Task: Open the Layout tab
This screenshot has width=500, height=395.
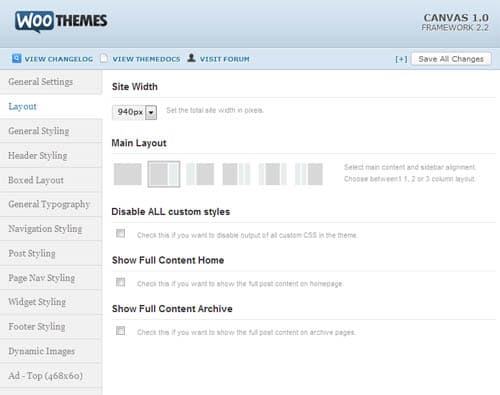Action: [51, 107]
